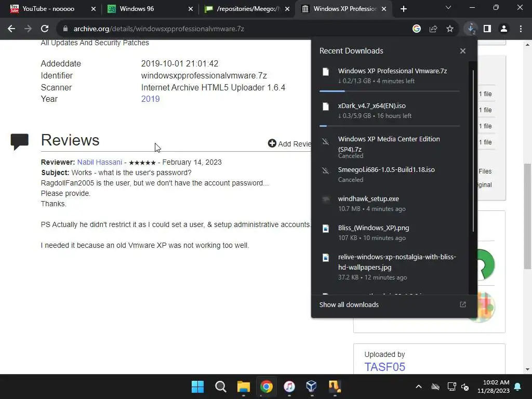Click the xDark_v4.7_x64(EN).iso file name
Viewport: 532px width, 399px height.
[372, 106]
